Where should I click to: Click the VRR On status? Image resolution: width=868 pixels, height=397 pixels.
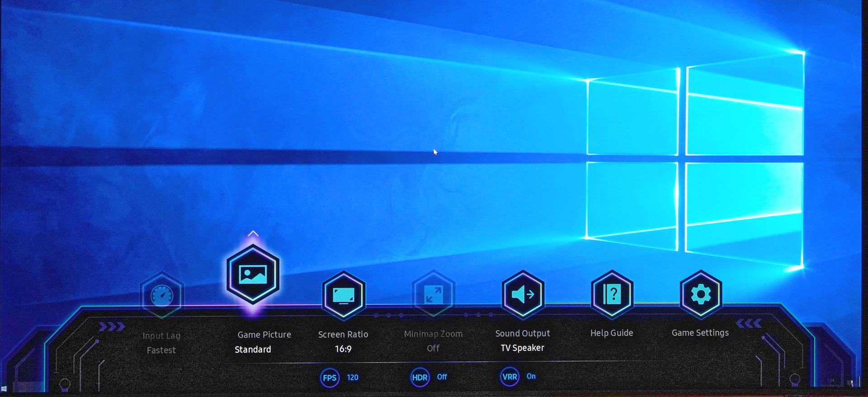pyautogui.click(x=531, y=376)
